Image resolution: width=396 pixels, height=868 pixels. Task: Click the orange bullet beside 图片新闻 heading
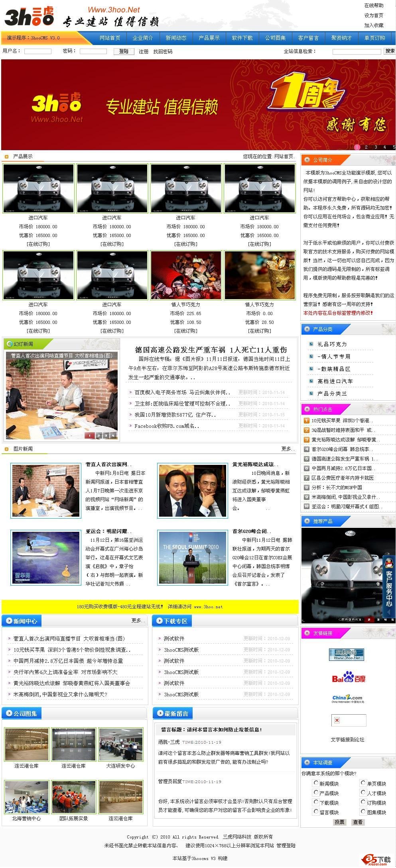(x=6, y=449)
